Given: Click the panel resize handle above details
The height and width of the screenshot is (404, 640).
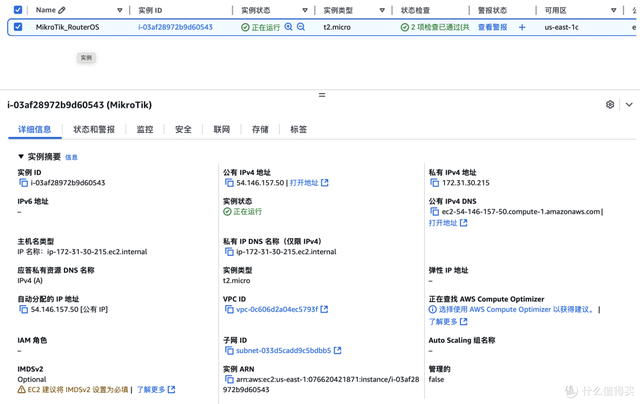Looking at the screenshot, I should coord(322,95).
